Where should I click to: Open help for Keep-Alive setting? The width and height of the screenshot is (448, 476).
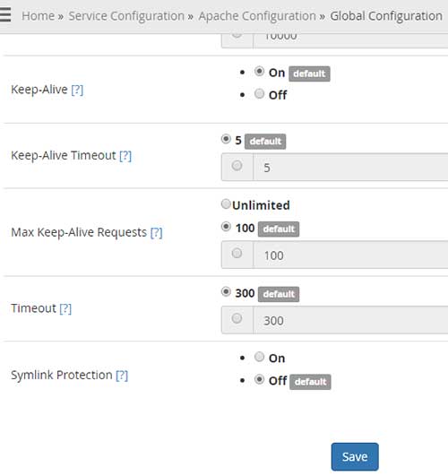pos(77,90)
